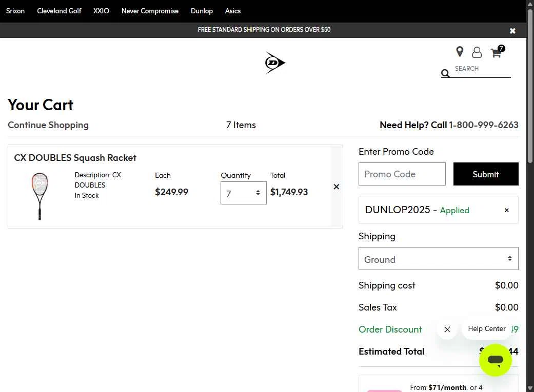Focus the Promo Code field
The width and height of the screenshot is (534, 392).
[402, 174]
